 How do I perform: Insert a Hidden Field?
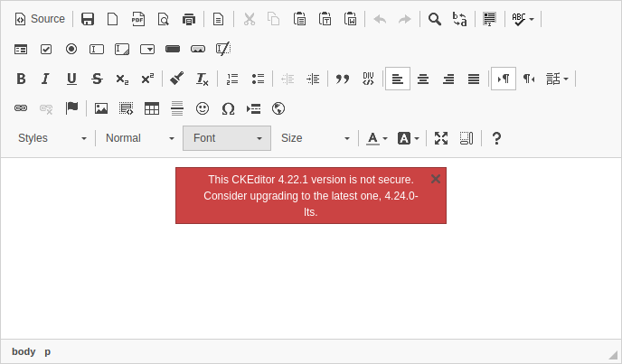click(223, 49)
